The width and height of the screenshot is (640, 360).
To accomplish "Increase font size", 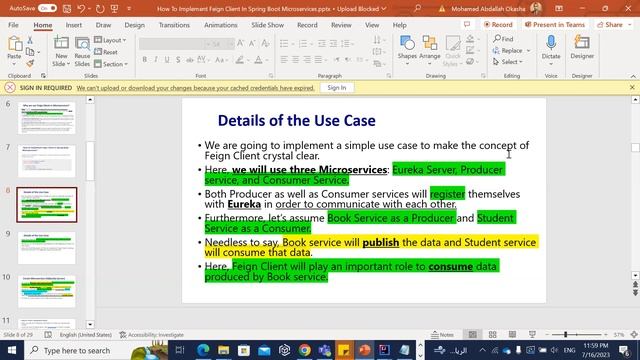I will point(240,43).
